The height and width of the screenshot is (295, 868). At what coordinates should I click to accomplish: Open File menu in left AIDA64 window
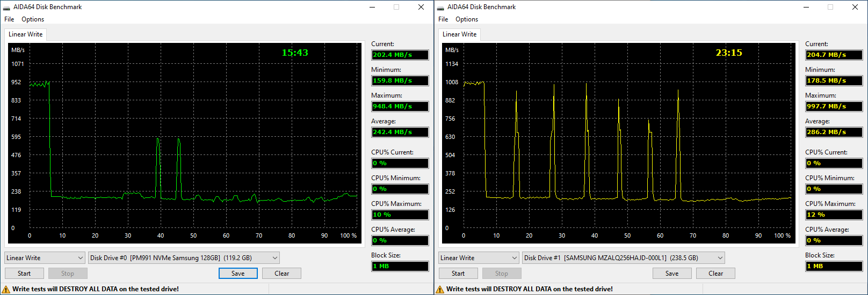[x=9, y=19]
